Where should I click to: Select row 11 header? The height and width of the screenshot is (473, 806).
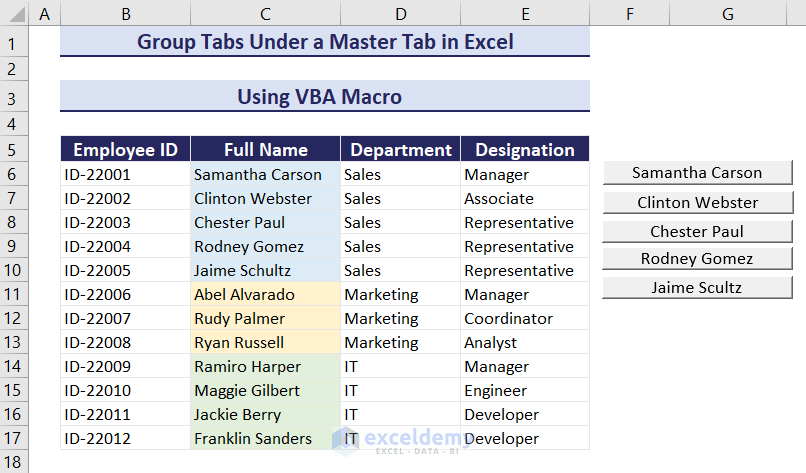[14, 294]
